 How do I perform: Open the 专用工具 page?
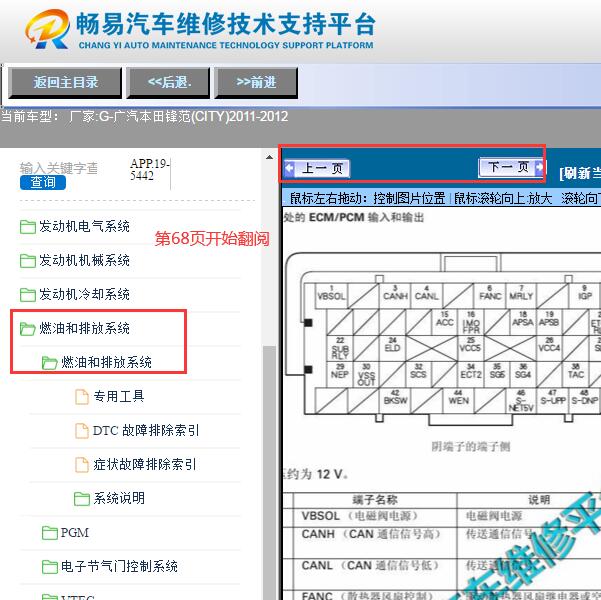point(119,396)
